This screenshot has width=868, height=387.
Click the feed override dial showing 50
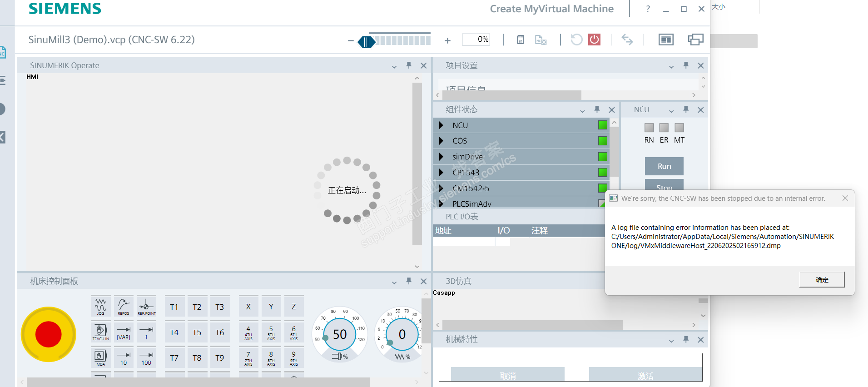click(x=340, y=335)
